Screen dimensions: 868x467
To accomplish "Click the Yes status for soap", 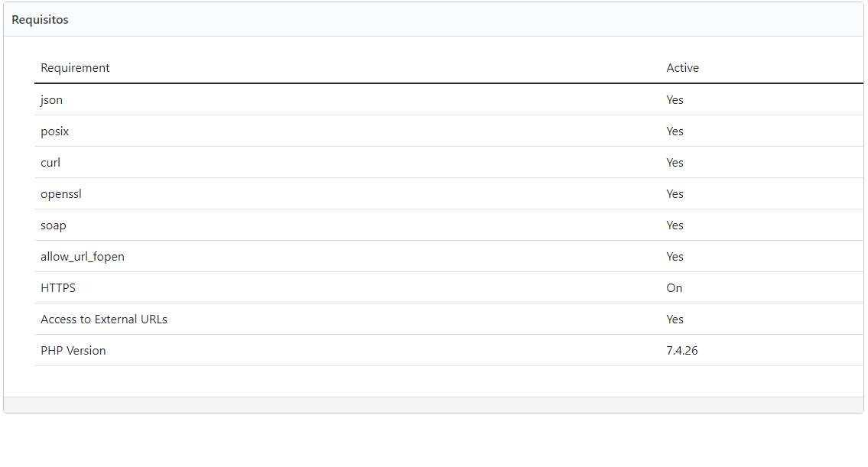I will (675, 225).
